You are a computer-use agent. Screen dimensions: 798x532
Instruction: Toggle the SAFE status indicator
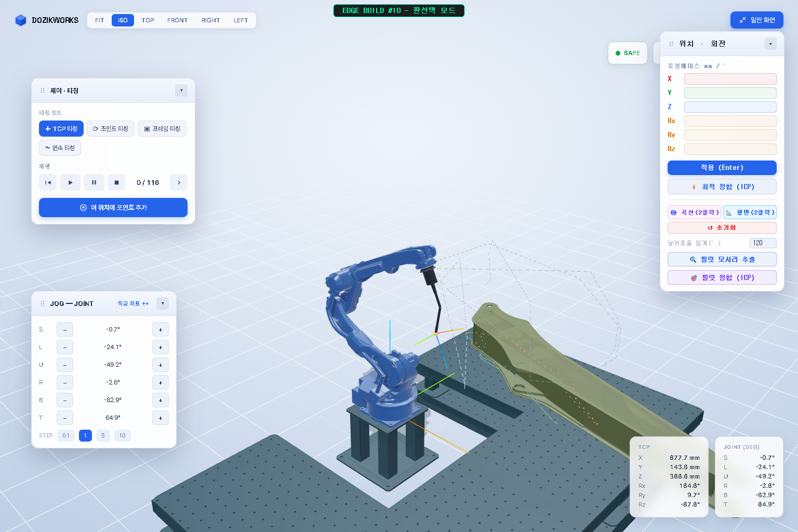point(628,53)
